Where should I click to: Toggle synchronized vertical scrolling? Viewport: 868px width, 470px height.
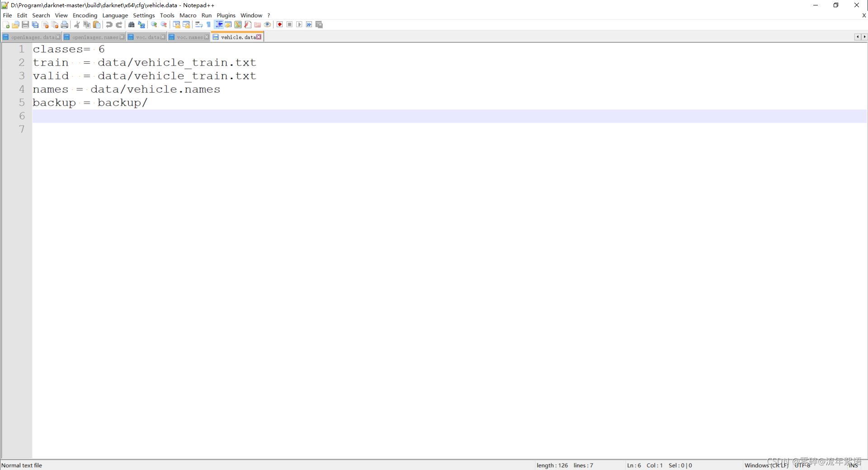click(176, 24)
